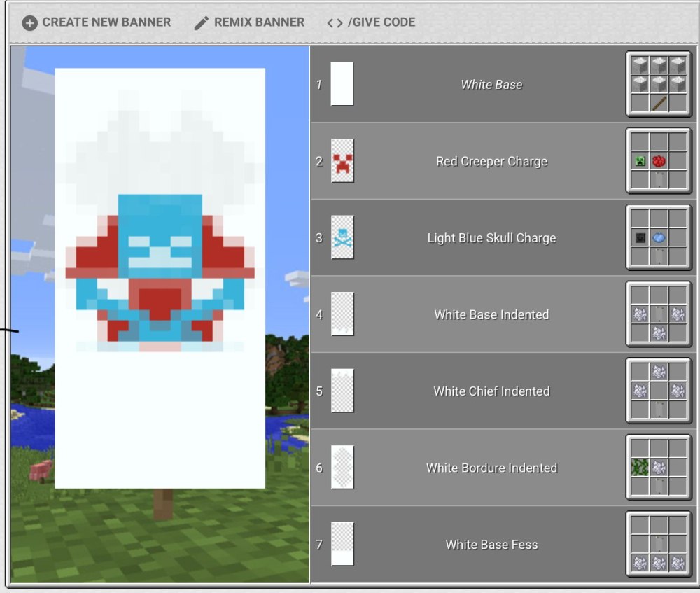Click the light blue dye item

(659, 239)
